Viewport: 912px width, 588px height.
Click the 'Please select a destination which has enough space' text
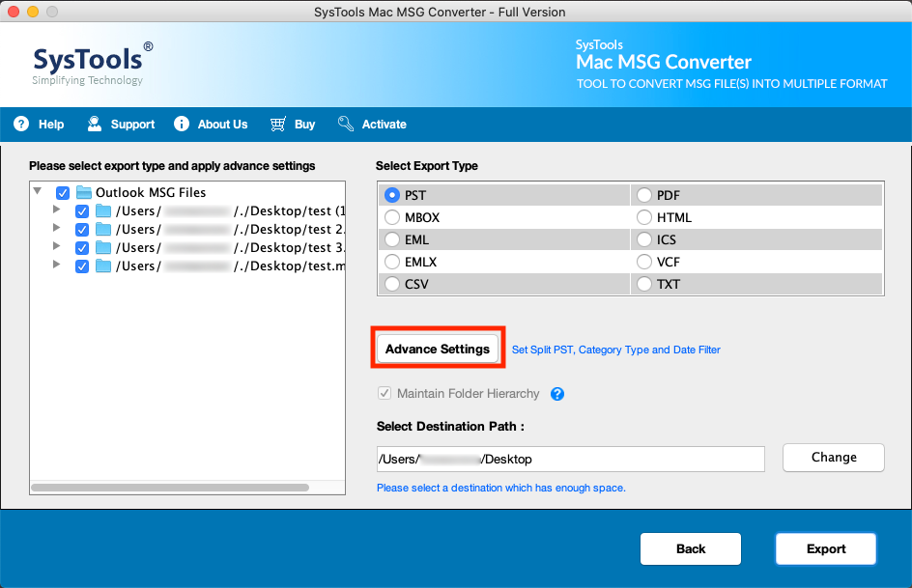[500, 488]
